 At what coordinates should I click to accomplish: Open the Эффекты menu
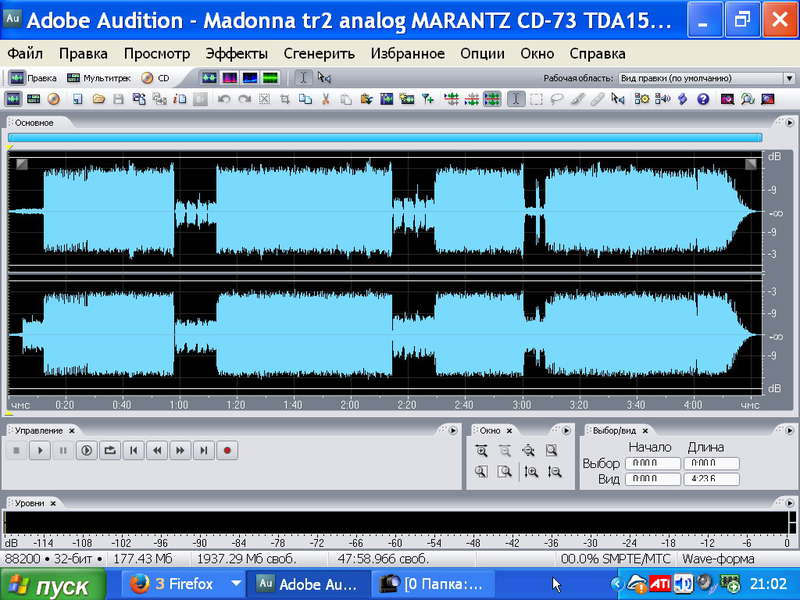pos(236,54)
